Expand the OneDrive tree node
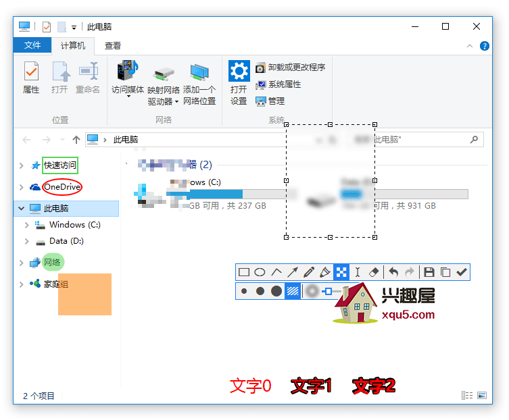 click(x=21, y=188)
